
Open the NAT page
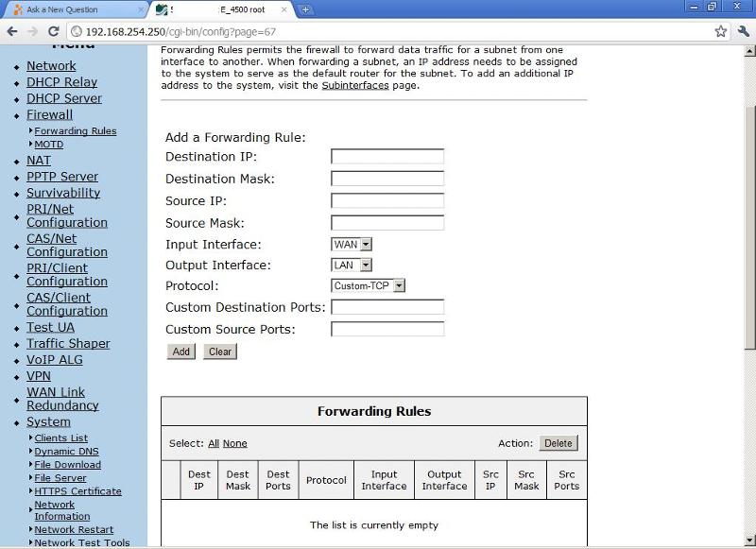[39, 160]
